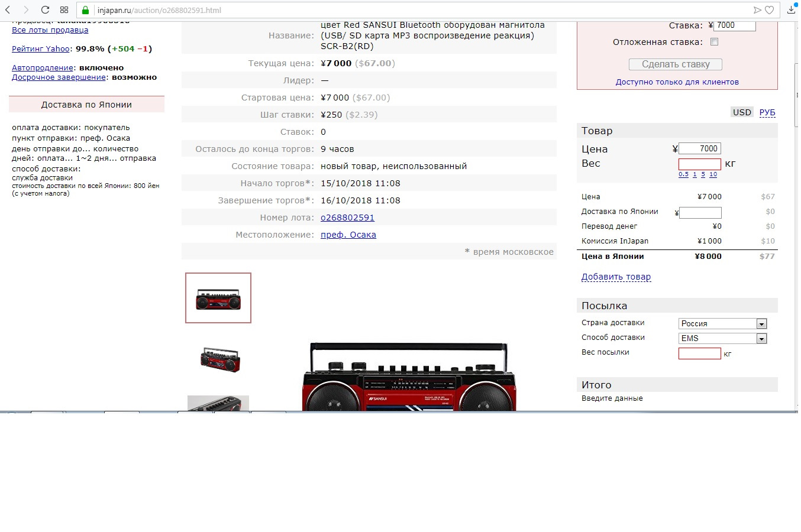This screenshot has height=532, width=801.
Task: Click 'новый товар, неиспользованный' condition text
Action: click(x=393, y=166)
